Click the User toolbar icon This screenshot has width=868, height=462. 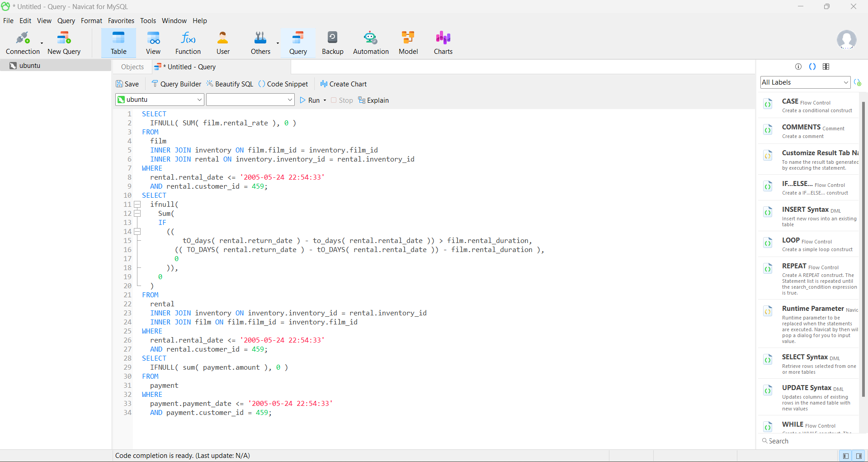click(x=222, y=43)
